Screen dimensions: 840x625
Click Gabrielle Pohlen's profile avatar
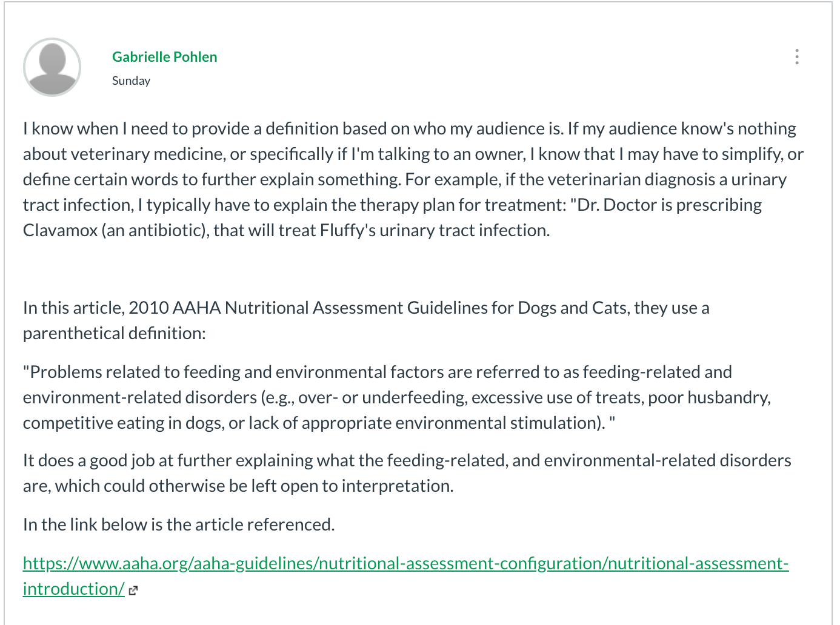[x=52, y=67]
